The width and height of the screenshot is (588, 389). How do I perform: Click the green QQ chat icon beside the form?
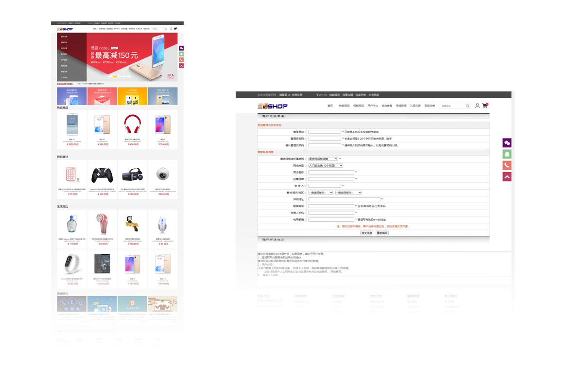507,154
